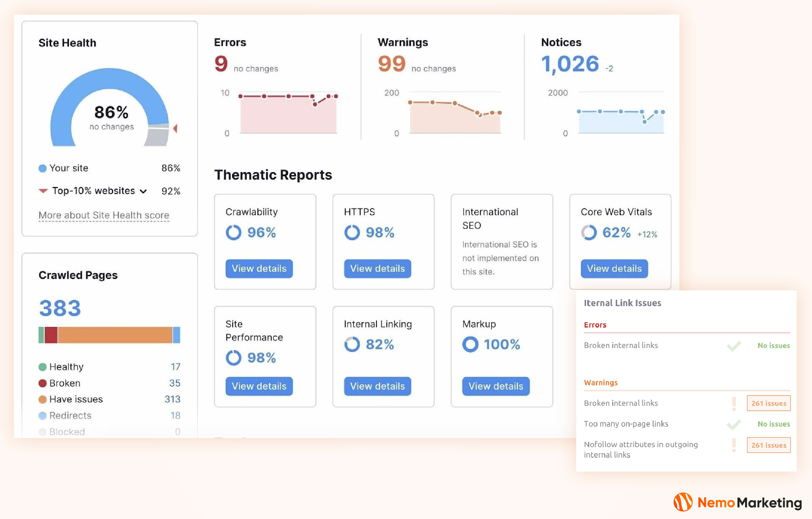
Task: Click 261 issues badge for Broken internal links
Action: (768, 403)
